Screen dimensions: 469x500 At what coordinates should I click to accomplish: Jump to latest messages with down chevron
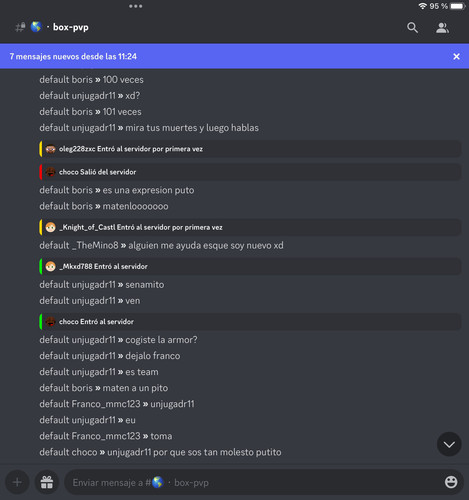point(449,444)
